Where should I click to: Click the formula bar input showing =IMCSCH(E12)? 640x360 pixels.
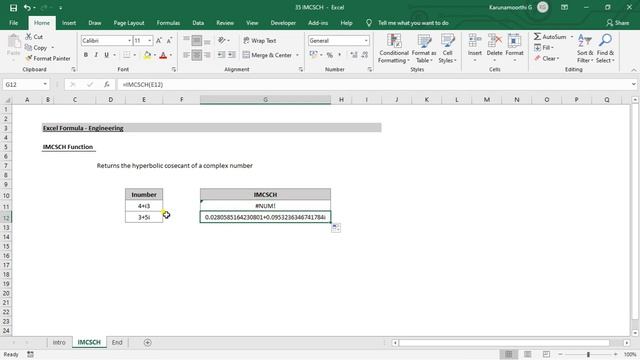tap(373, 84)
